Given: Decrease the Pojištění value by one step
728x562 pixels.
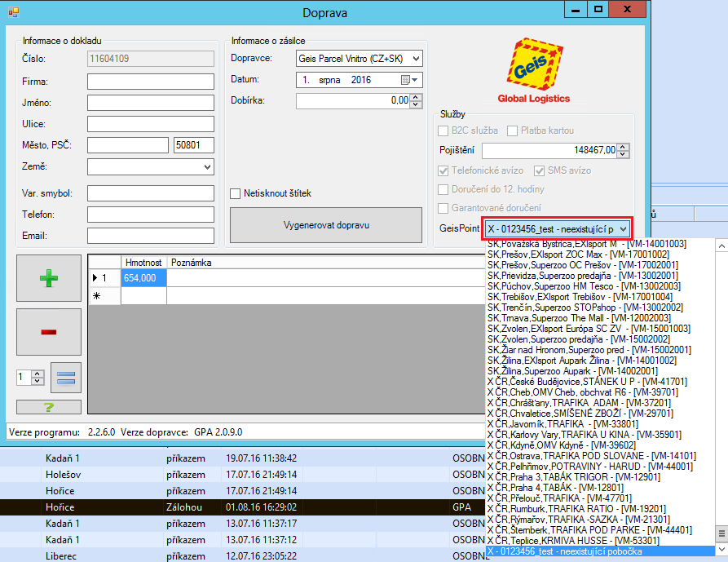Looking at the screenshot, I should click(x=624, y=154).
